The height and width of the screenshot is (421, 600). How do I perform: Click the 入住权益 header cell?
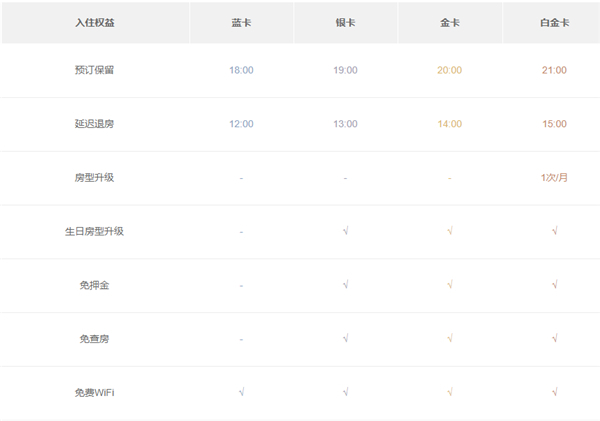[x=94, y=22]
